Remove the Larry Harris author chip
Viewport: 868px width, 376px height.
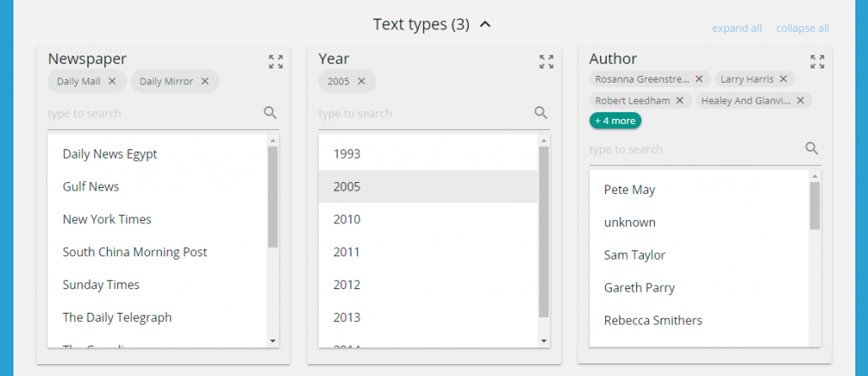coord(783,79)
